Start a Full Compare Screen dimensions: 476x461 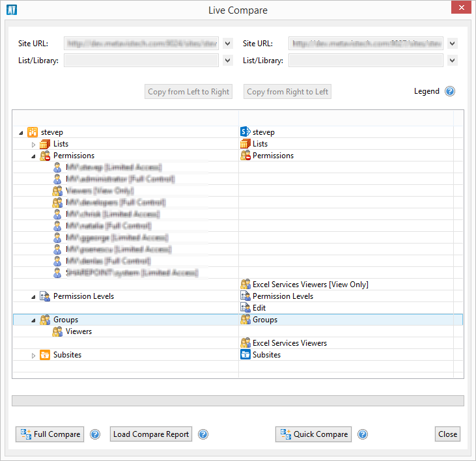(x=49, y=434)
